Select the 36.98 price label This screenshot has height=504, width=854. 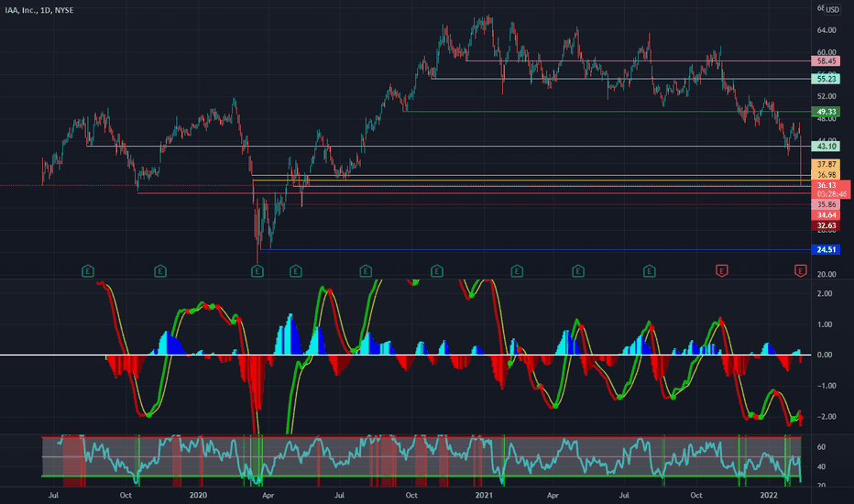(x=826, y=174)
